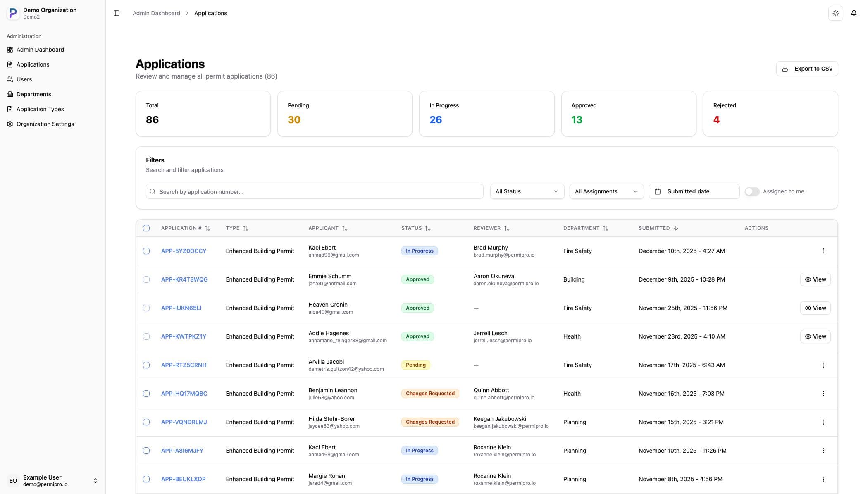Open actions menu for APP-A8I6MJFY
Viewport: 868px width, 494px height.
(x=823, y=451)
